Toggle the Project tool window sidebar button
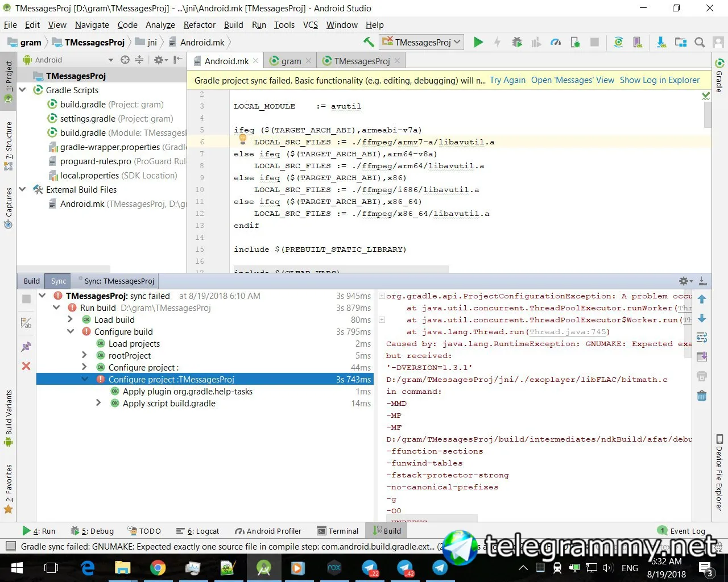Screen dimensions: 728x582 8,77
